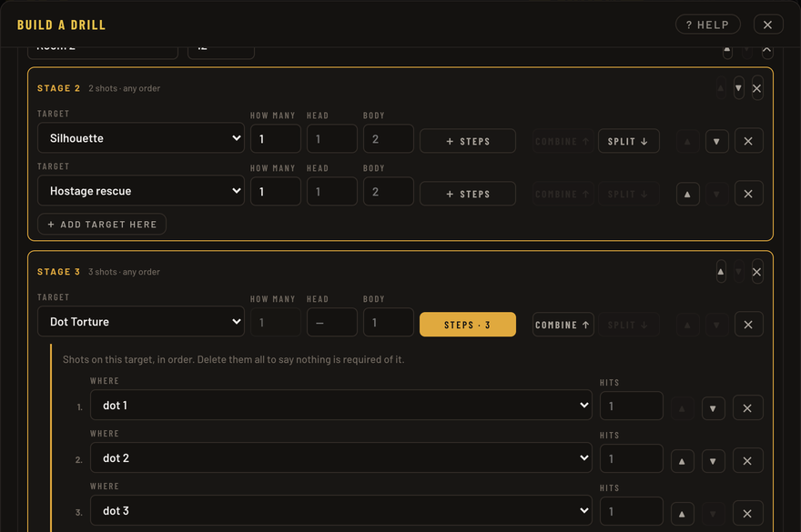The width and height of the screenshot is (801, 532).
Task: Delete the dot 2 step
Action: (748, 460)
